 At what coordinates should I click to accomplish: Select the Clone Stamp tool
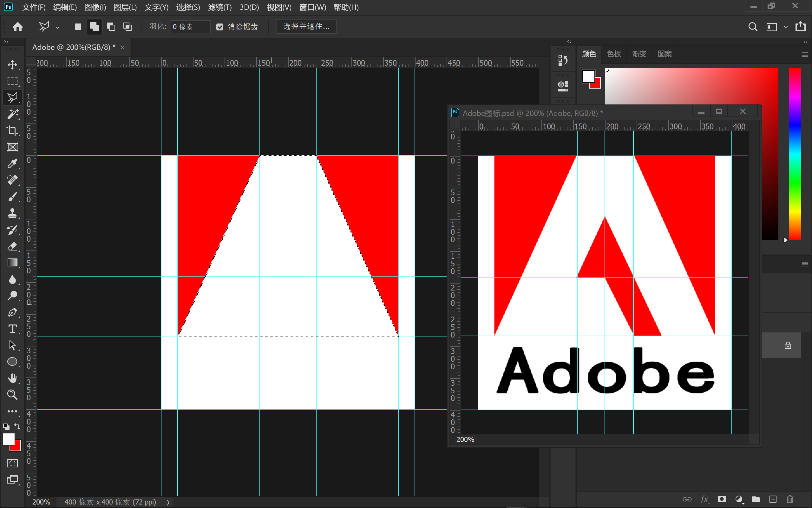pyautogui.click(x=12, y=213)
